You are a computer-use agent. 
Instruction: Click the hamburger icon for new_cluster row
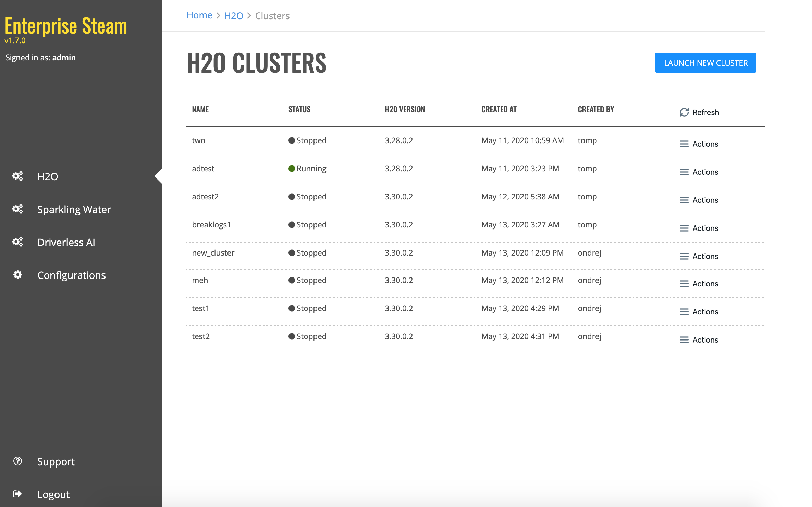pos(684,256)
